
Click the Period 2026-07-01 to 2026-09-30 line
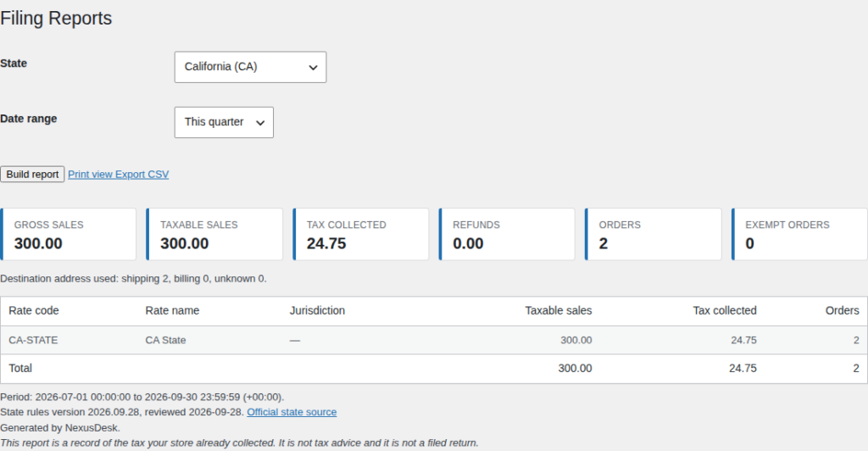click(142, 398)
